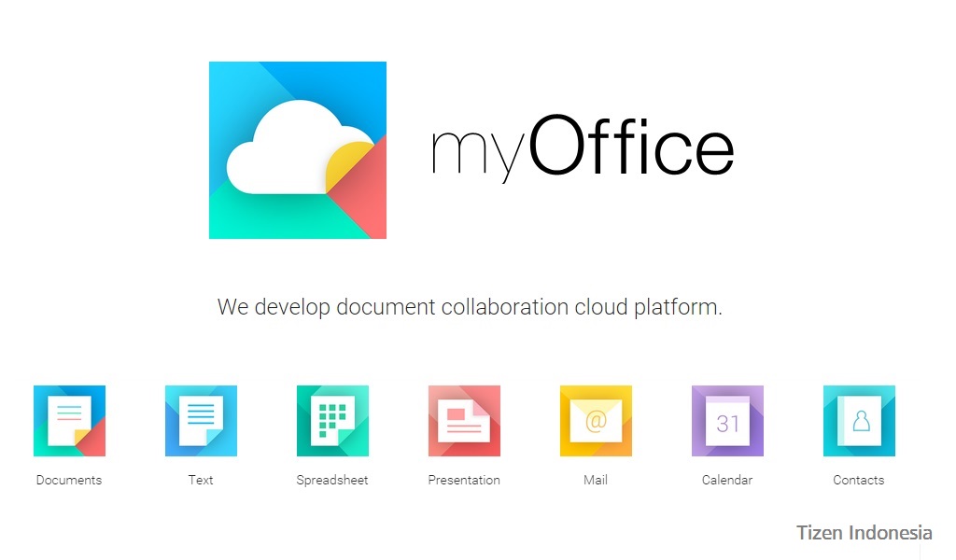
Task: Click the Documents label
Action: [x=69, y=480]
